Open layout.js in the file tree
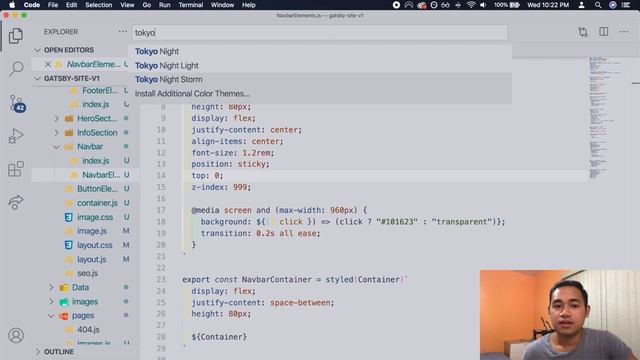The image size is (640, 360). click(91, 259)
